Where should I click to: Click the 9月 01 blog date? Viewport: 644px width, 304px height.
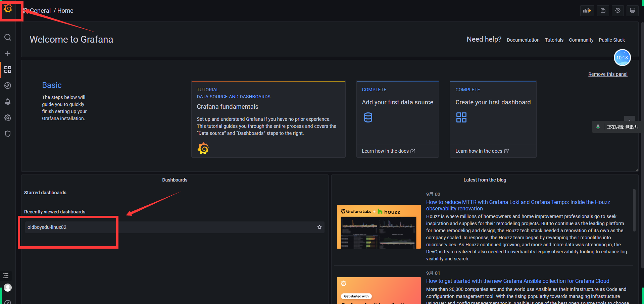pyautogui.click(x=433, y=273)
